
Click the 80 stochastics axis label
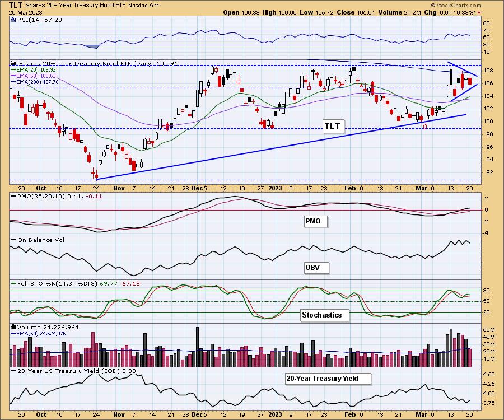click(486, 291)
